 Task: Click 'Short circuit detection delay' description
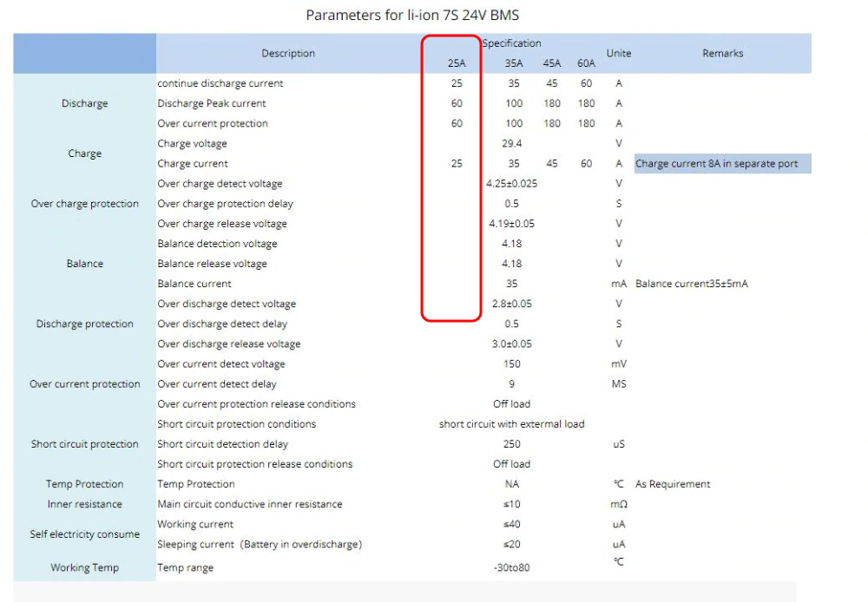(x=222, y=444)
